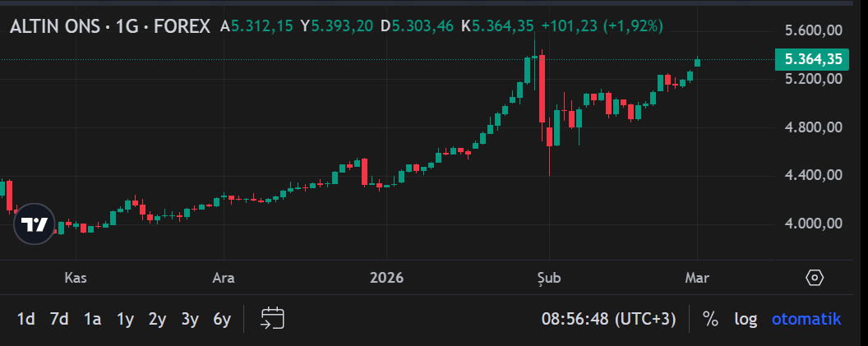Click the 2026 label on time axis

(x=386, y=278)
